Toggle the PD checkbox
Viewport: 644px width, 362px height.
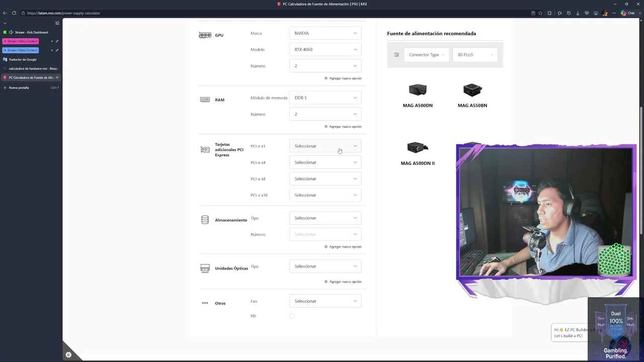point(292,316)
